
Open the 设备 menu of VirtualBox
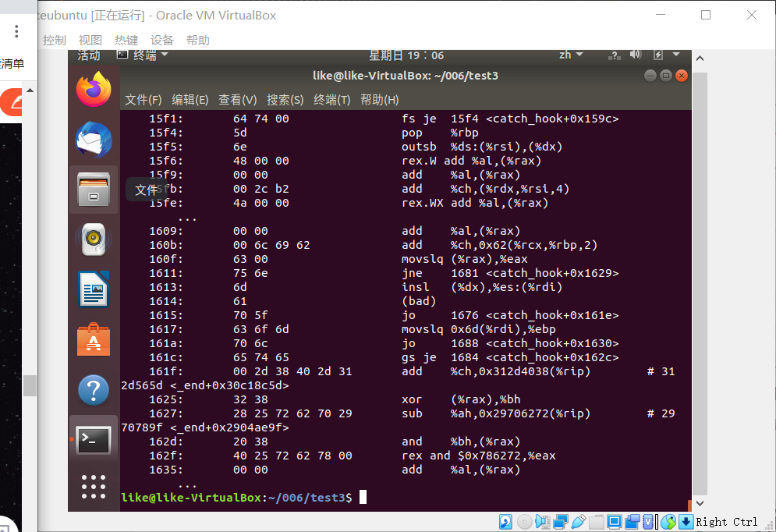[x=162, y=40]
